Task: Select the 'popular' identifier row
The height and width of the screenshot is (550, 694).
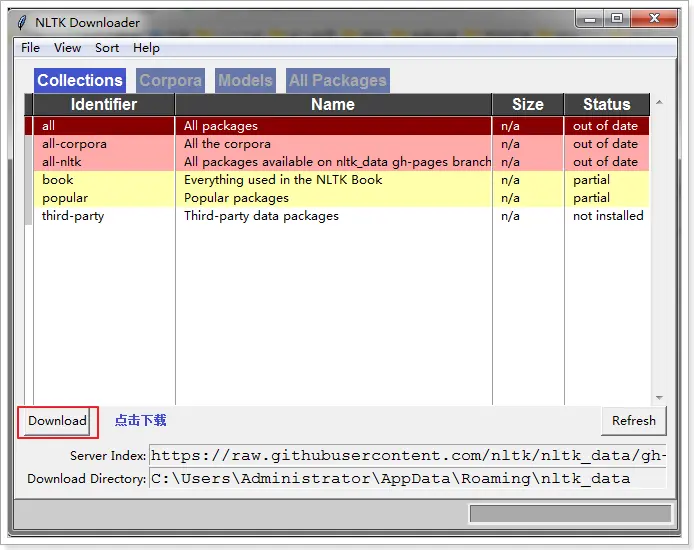Action: (104, 198)
